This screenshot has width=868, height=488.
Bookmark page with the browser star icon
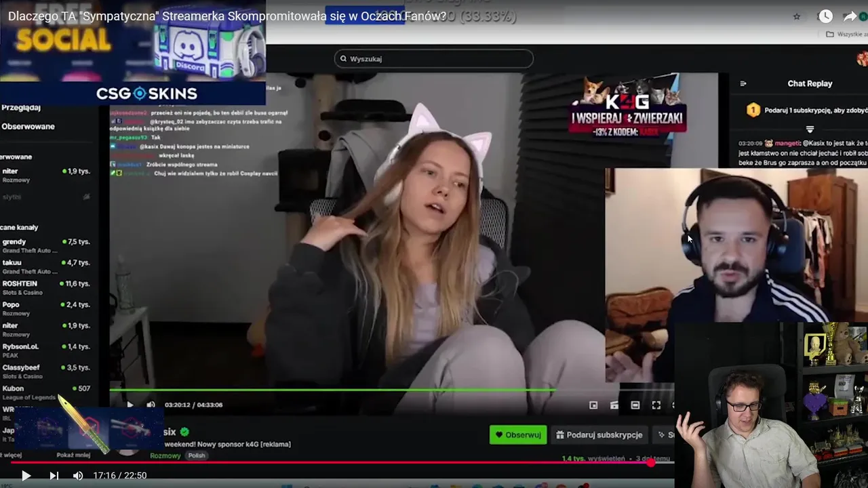coord(797,16)
